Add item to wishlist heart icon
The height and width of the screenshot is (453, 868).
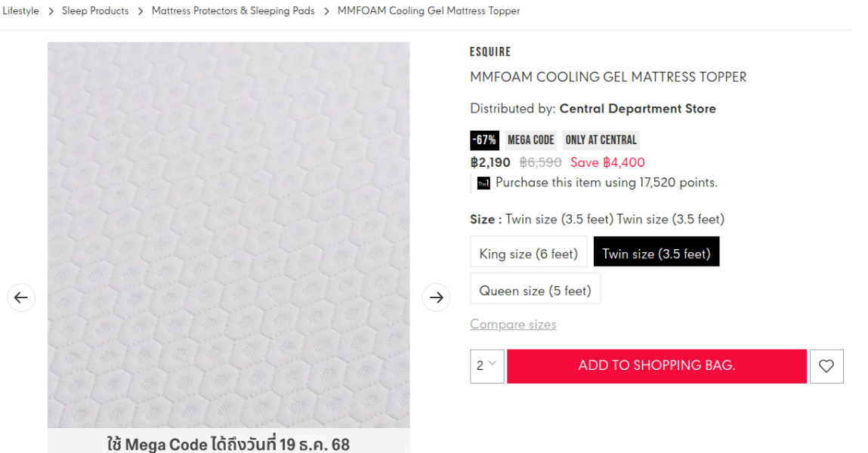(826, 366)
